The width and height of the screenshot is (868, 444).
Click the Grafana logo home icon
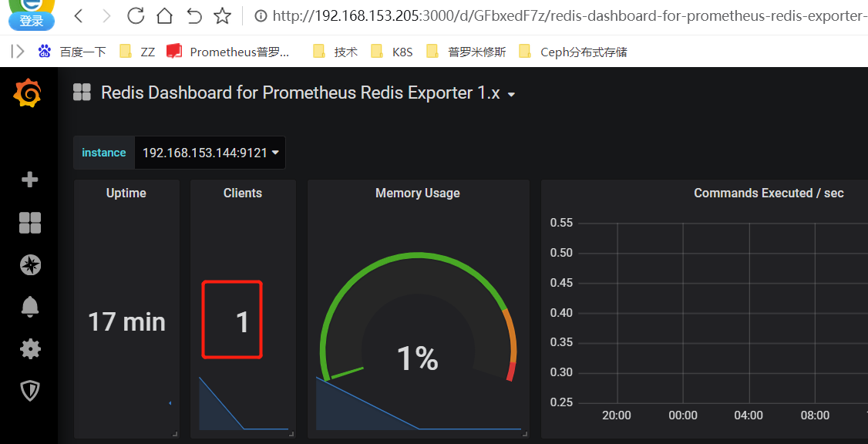click(27, 92)
